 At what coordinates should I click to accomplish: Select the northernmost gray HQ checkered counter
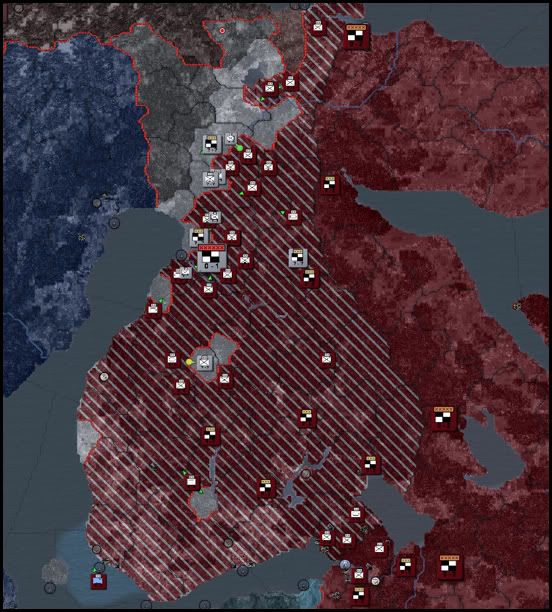212,144
